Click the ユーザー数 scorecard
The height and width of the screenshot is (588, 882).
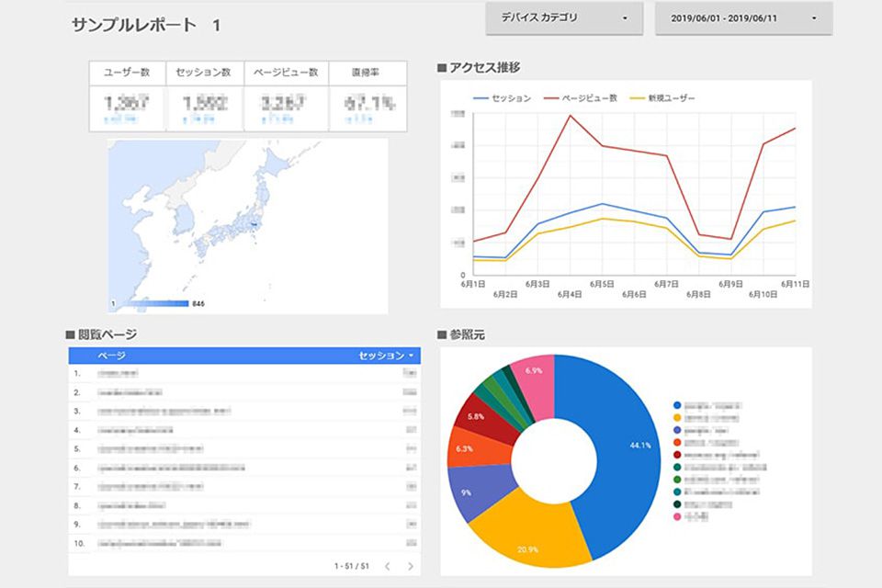point(127,97)
